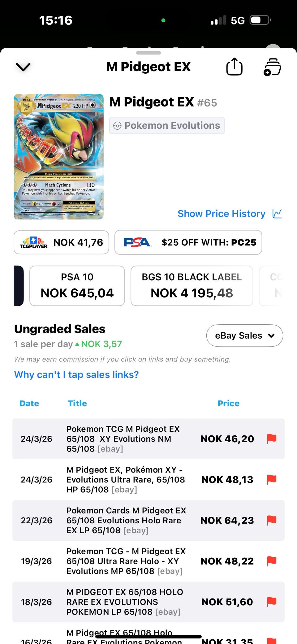Tap the share icon in header
Screen dimensions: 297x644
coord(234,67)
